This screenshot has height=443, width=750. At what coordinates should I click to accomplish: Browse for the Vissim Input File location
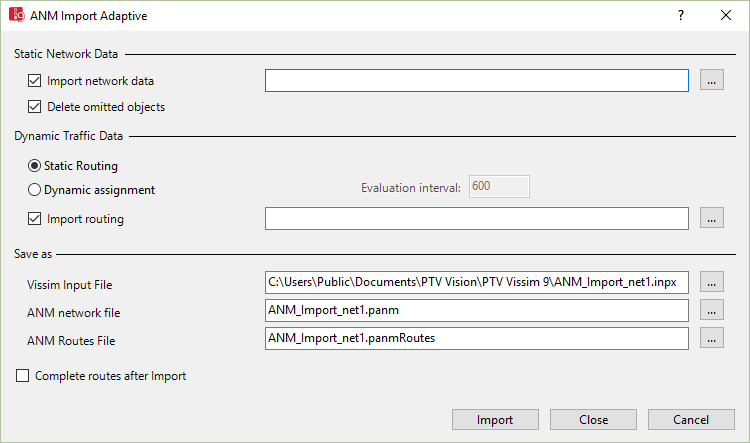(711, 283)
